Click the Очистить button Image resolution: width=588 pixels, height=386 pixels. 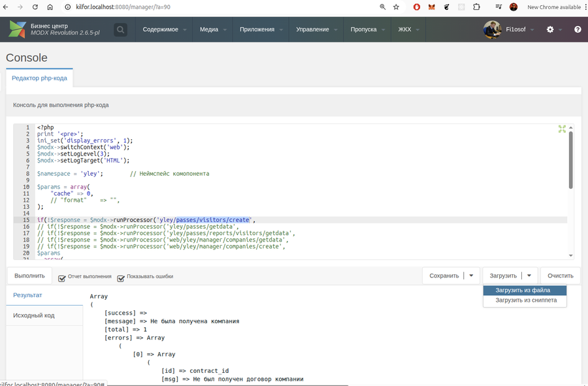(561, 276)
